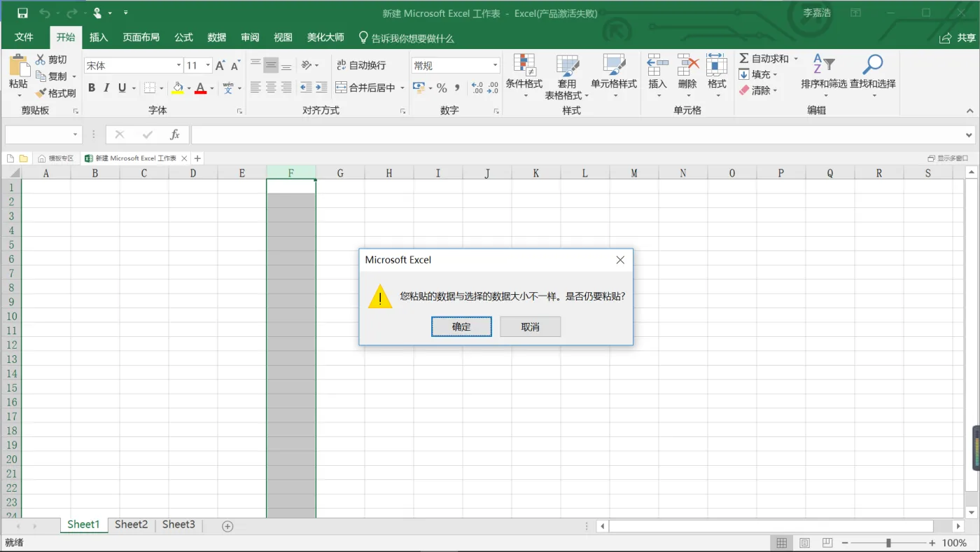Viewport: 980px width, 552px height.
Task: Apply the red font color A
Action: [200, 88]
